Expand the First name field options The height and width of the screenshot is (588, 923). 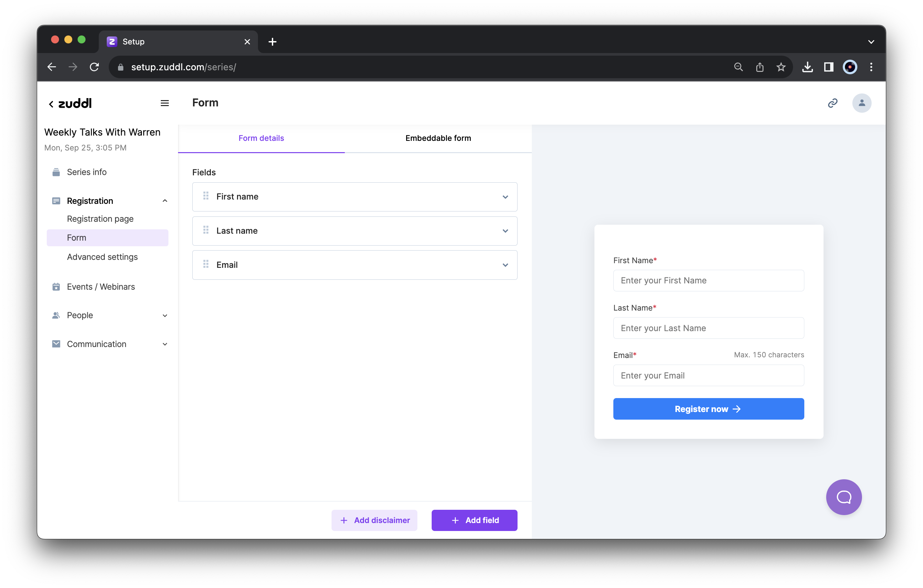click(x=505, y=196)
